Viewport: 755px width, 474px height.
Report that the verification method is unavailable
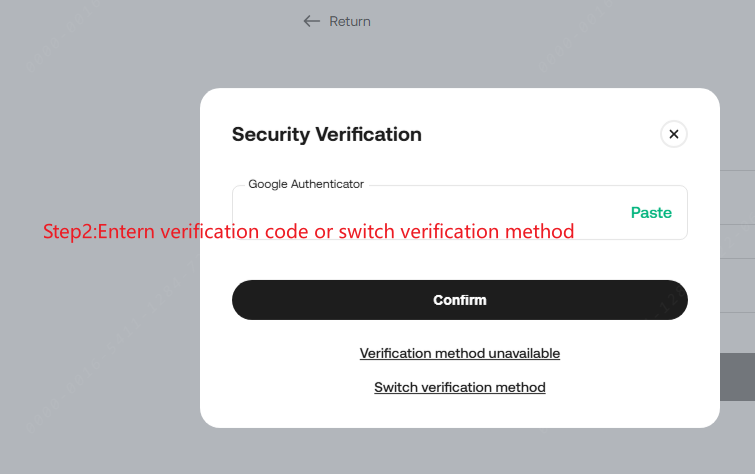459,353
